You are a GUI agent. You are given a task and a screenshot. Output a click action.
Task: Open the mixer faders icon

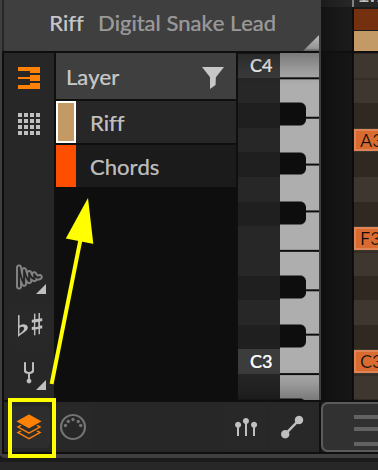click(246, 427)
